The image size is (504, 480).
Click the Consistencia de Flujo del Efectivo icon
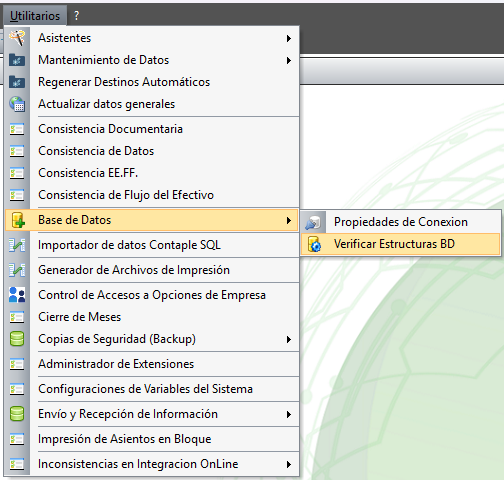[x=17, y=195]
